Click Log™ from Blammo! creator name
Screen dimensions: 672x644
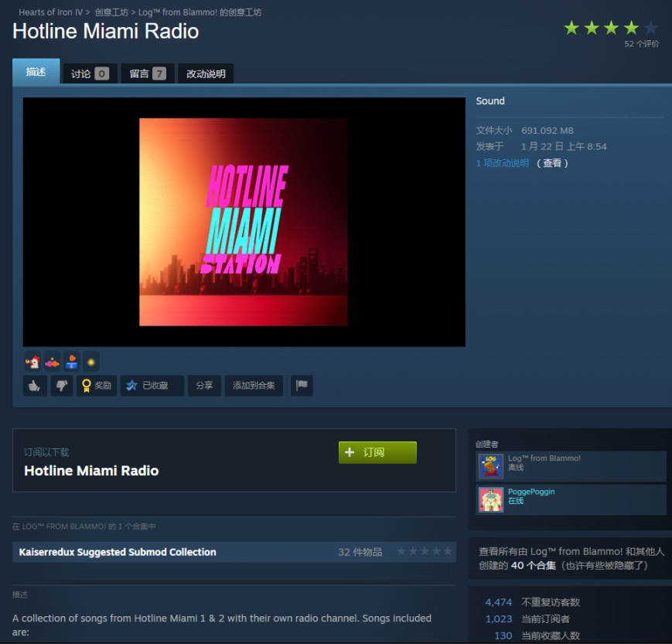tap(544, 458)
